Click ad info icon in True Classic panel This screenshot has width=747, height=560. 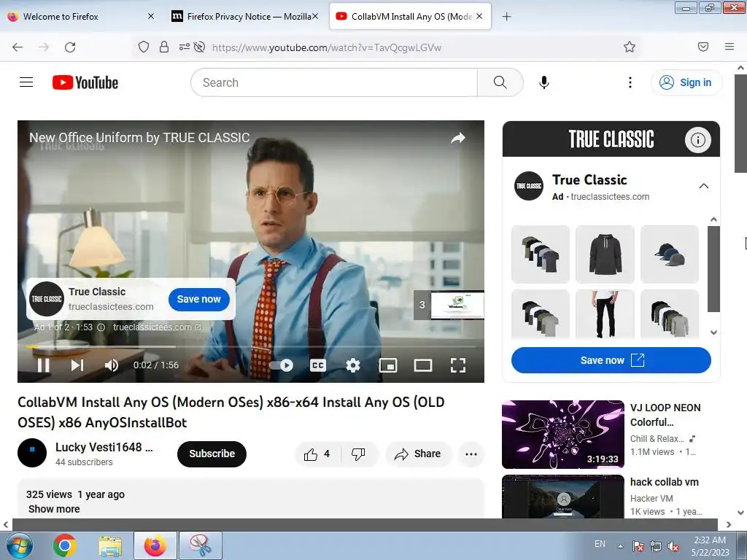698,139
